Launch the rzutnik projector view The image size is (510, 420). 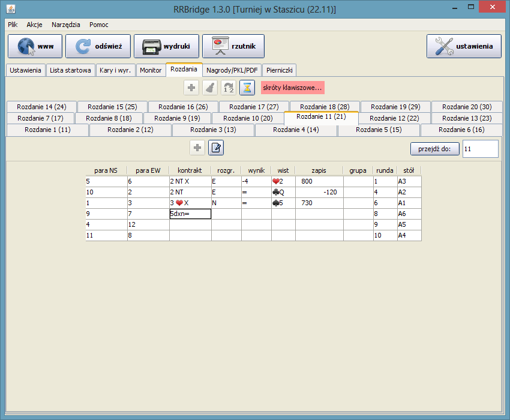tap(233, 46)
